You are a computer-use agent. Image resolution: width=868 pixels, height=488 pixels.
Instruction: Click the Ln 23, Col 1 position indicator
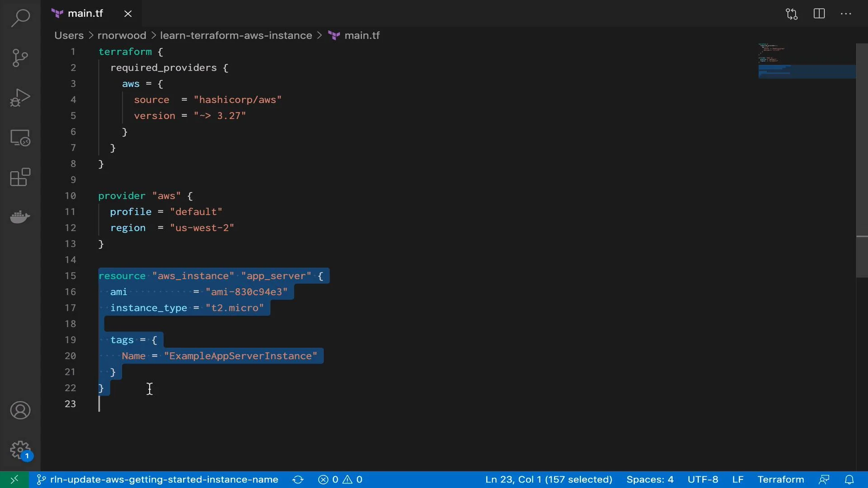click(x=549, y=479)
